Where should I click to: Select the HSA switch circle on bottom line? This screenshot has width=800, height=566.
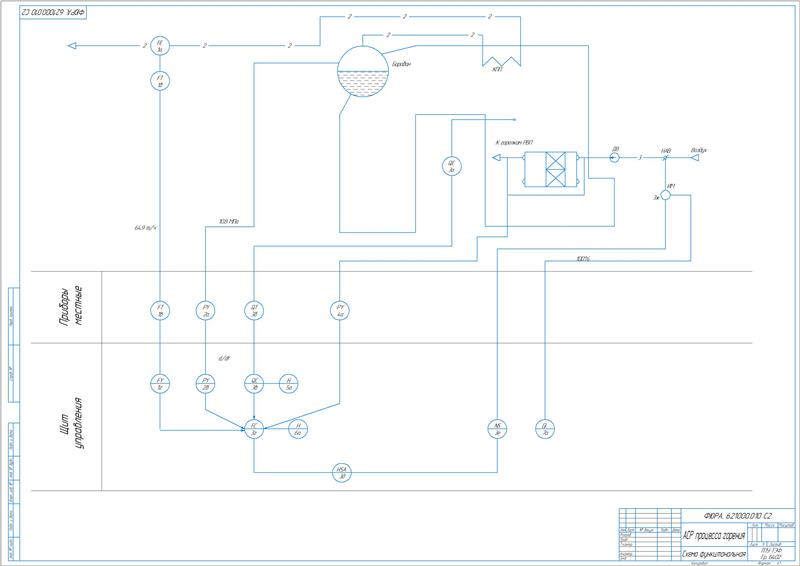342,473
